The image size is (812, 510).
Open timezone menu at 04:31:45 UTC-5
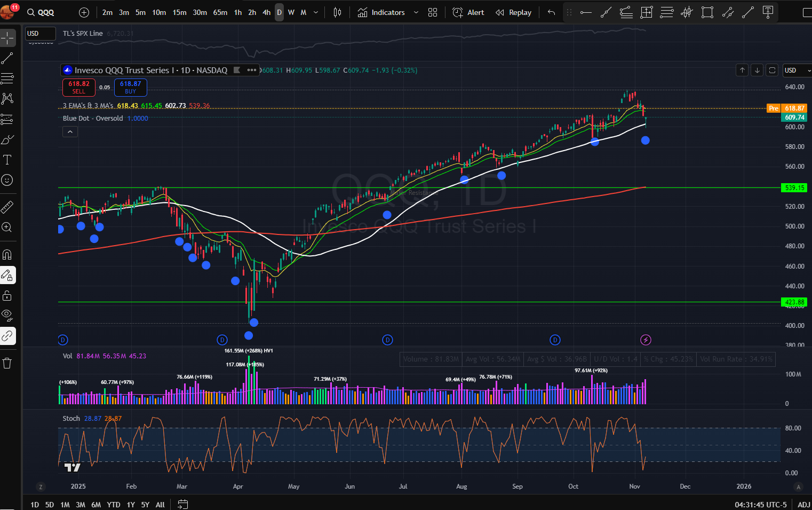761,504
